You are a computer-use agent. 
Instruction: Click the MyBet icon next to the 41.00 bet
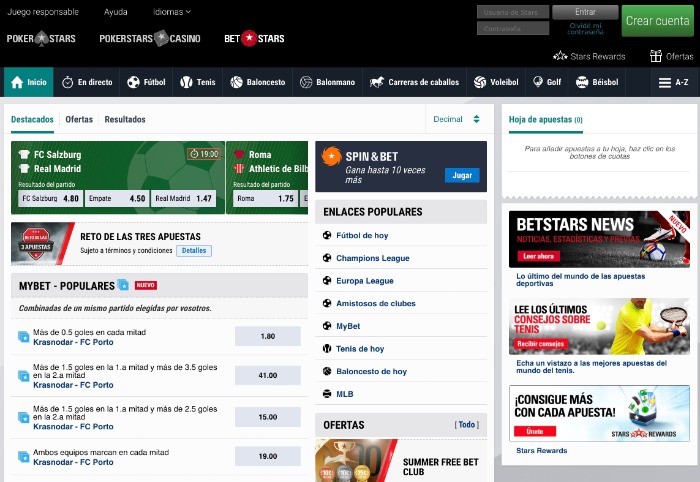click(23, 376)
